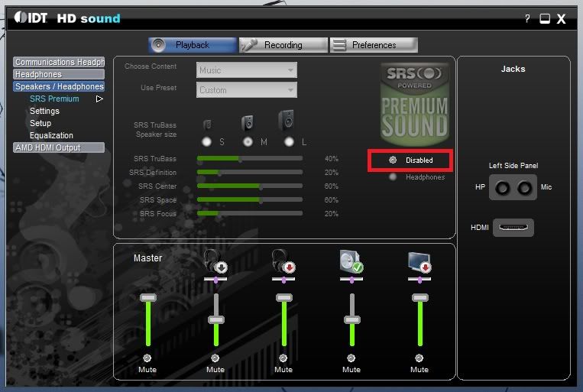Image resolution: width=583 pixels, height=392 pixels.
Task: Open help with the question mark
Action: click(527, 18)
